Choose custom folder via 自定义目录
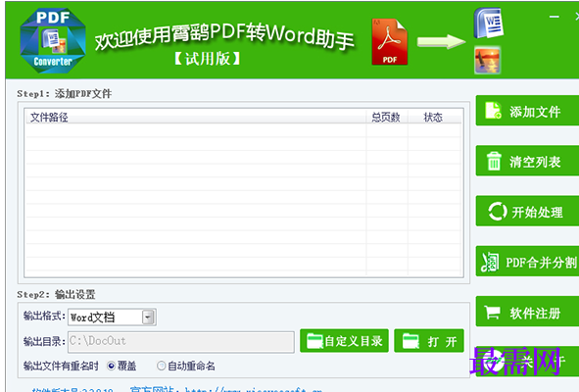 (344, 341)
